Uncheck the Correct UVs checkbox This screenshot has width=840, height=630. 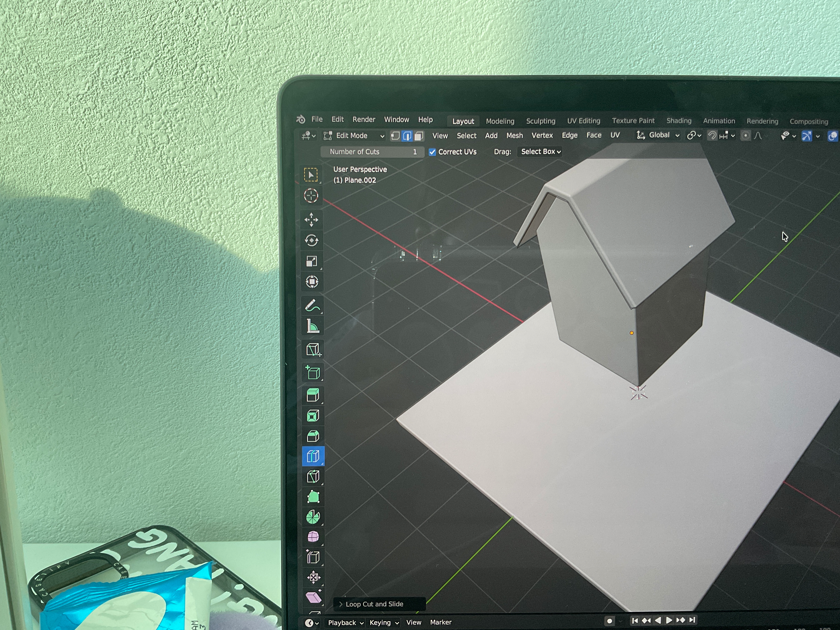432,152
